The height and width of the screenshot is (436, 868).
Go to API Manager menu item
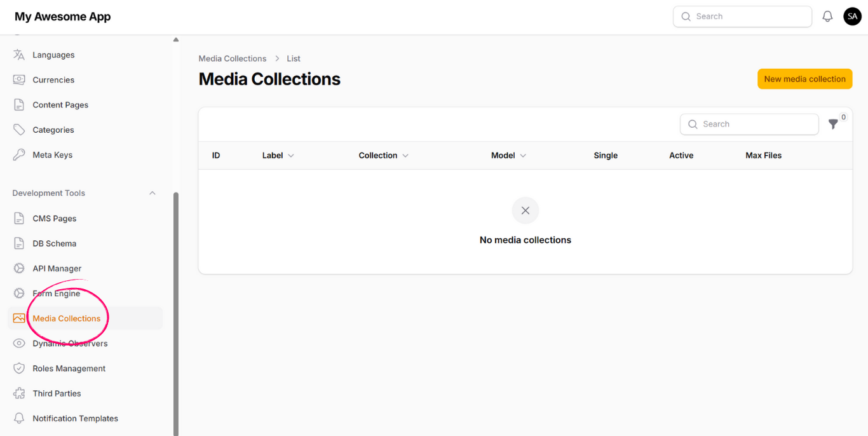(57, 269)
